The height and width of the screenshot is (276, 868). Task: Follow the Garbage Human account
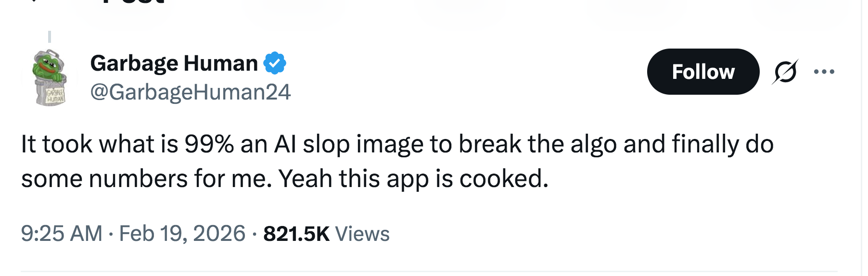point(702,72)
